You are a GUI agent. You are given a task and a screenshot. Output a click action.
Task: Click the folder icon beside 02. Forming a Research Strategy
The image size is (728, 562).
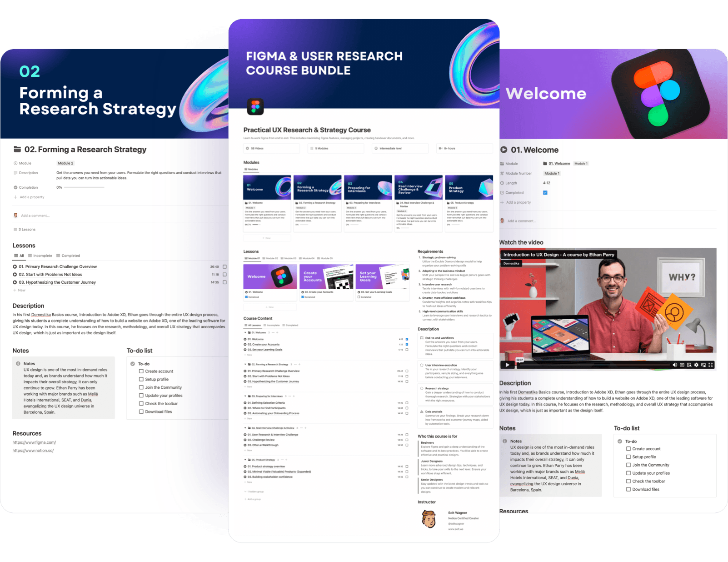(x=17, y=149)
